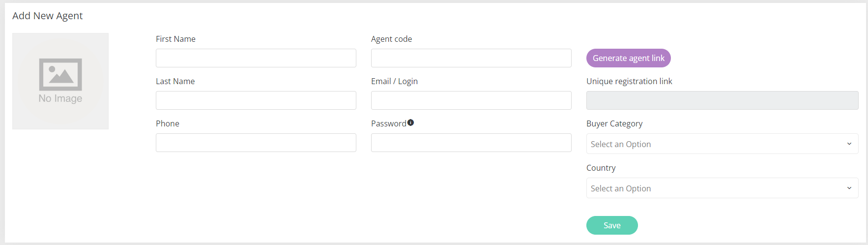Click the green Save button
Image resolution: width=868 pixels, height=245 pixels.
[x=612, y=225]
